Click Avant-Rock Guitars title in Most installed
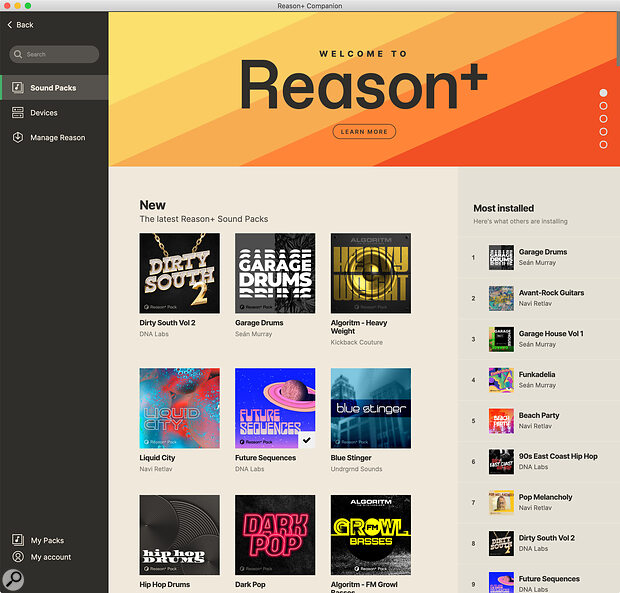Image resolution: width=620 pixels, height=593 pixels. (x=551, y=293)
